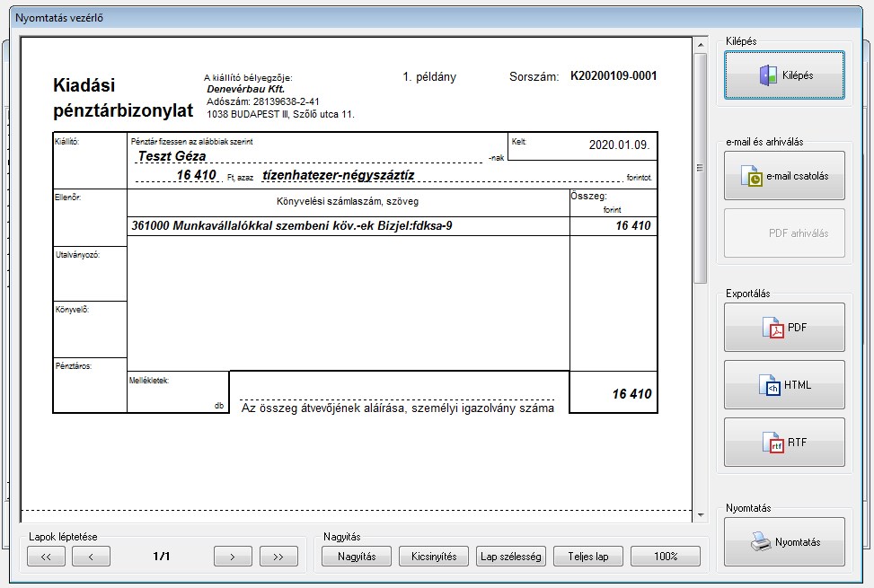Screen dimensions: 874x588
Task: Click the amount in words tízenhatezer-négyszáztíz
Action: click(339, 175)
